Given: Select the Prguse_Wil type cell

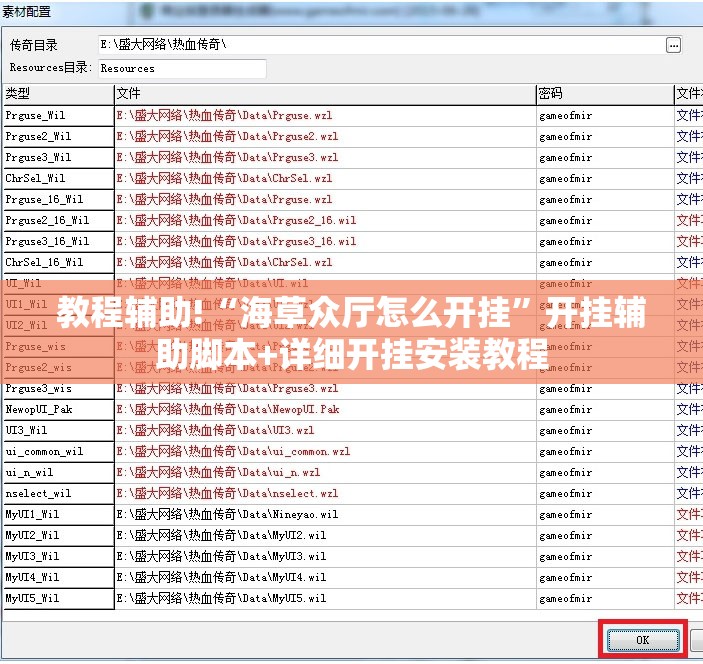Looking at the screenshot, I should point(58,116).
